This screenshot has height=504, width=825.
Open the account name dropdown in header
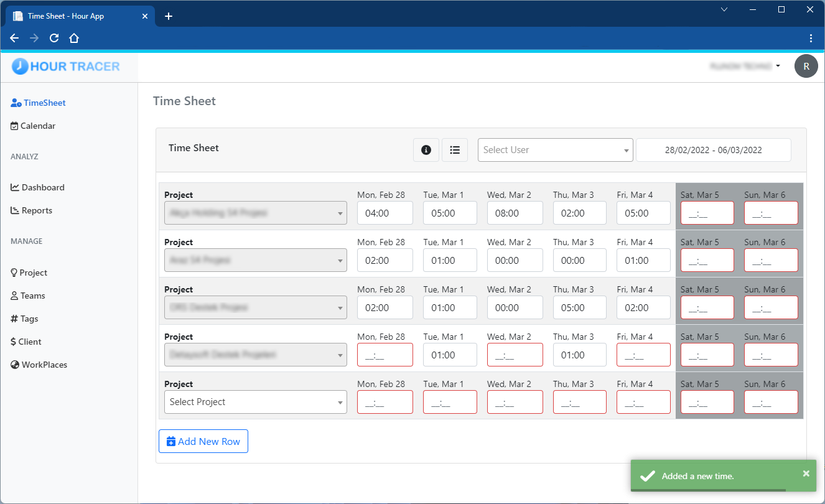[745, 66]
